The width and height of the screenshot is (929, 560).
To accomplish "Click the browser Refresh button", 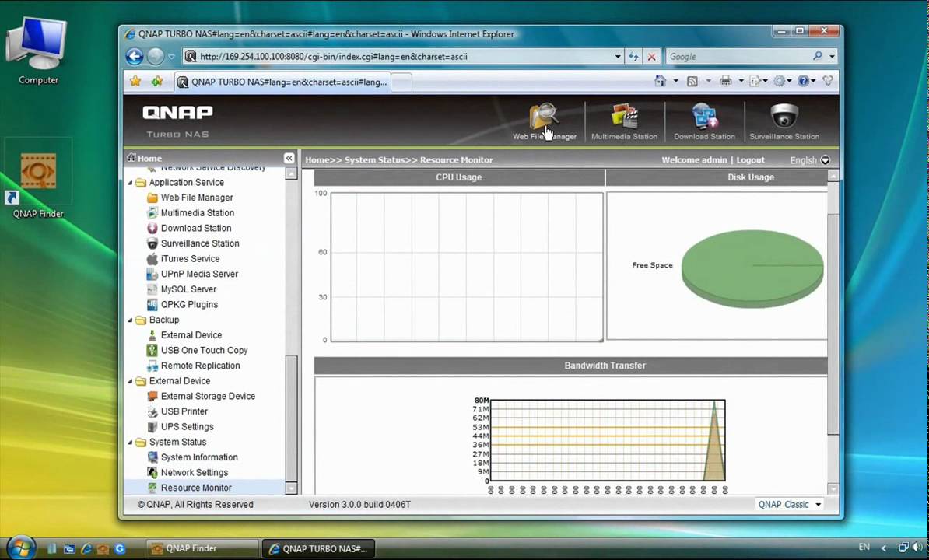I will [633, 56].
